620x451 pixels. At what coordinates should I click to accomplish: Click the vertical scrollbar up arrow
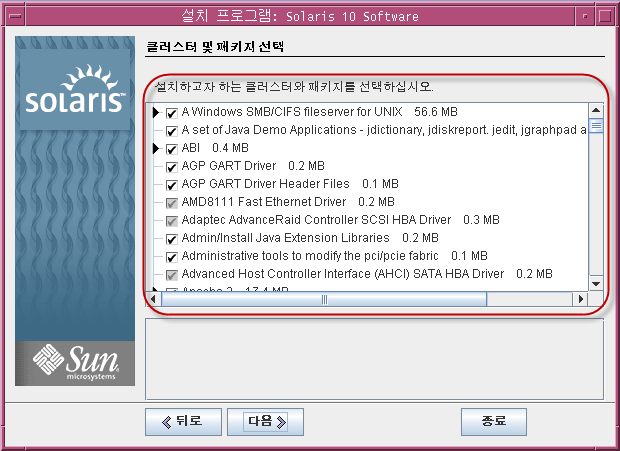point(596,110)
